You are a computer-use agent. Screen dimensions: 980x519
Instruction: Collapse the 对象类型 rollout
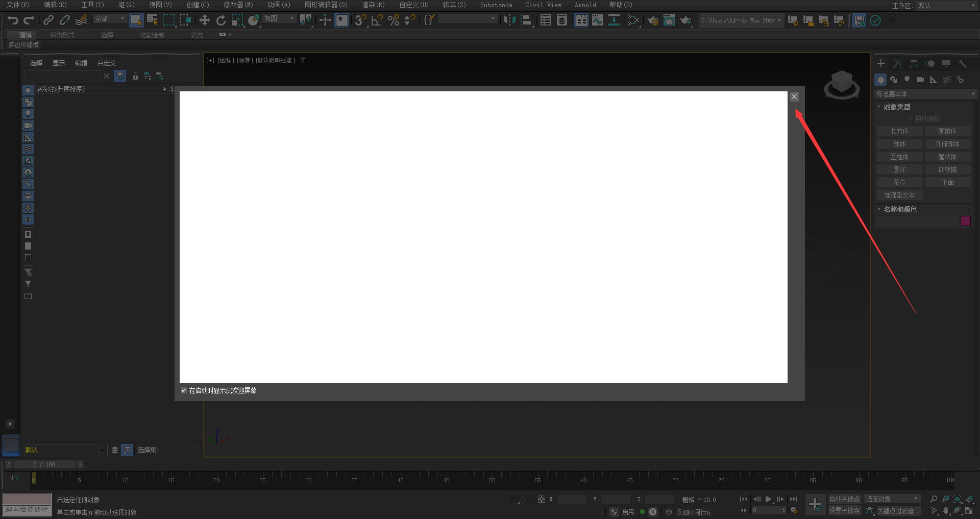tap(897, 107)
